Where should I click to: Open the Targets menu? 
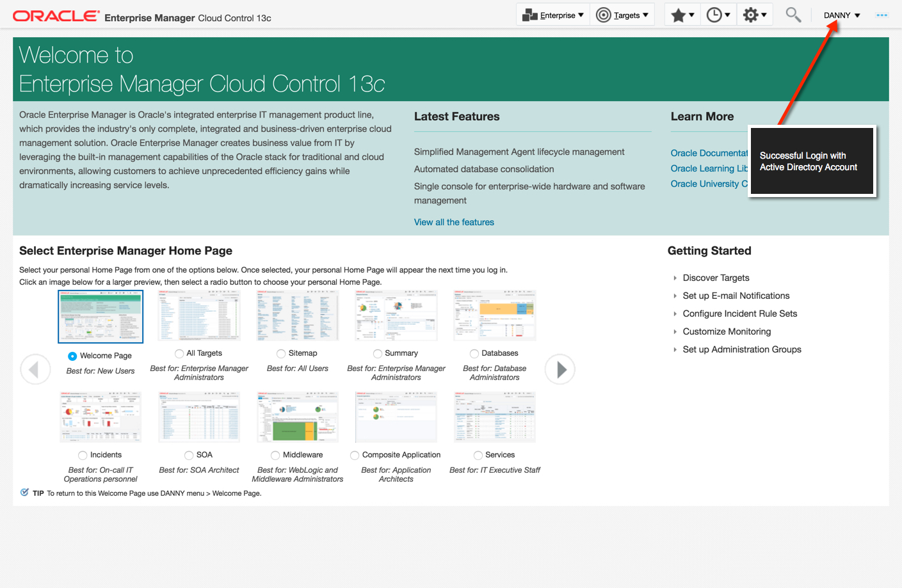point(622,15)
